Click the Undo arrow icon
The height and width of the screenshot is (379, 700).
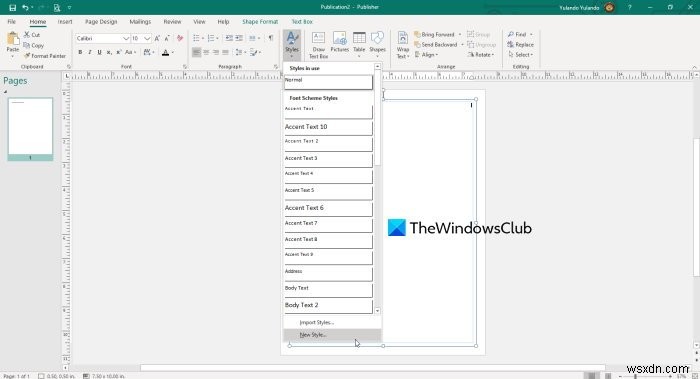pos(25,8)
